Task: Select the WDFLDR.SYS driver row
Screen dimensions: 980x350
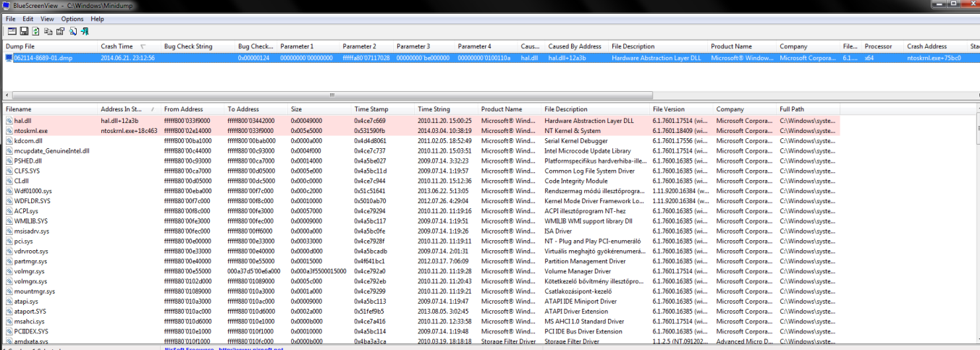Action: point(421,201)
